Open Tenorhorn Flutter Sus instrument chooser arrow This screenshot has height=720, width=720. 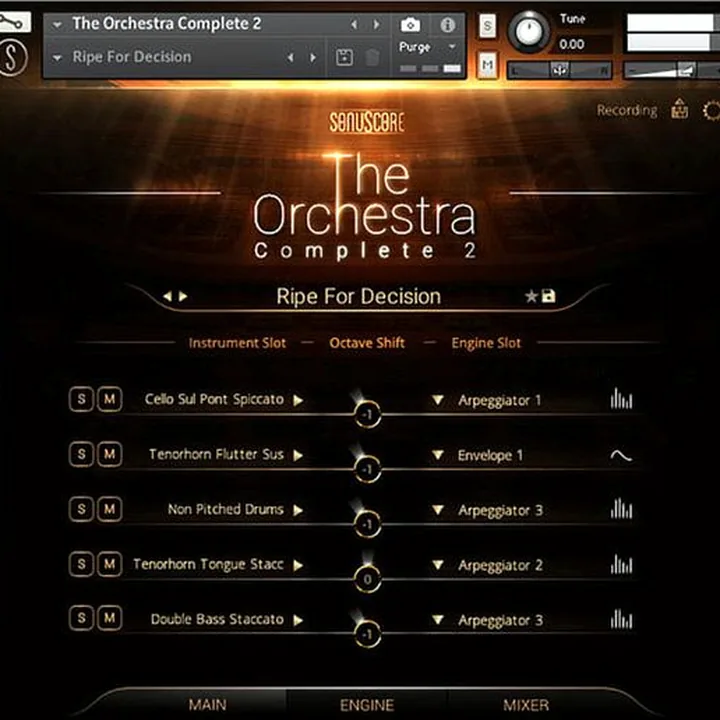point(298,455)
